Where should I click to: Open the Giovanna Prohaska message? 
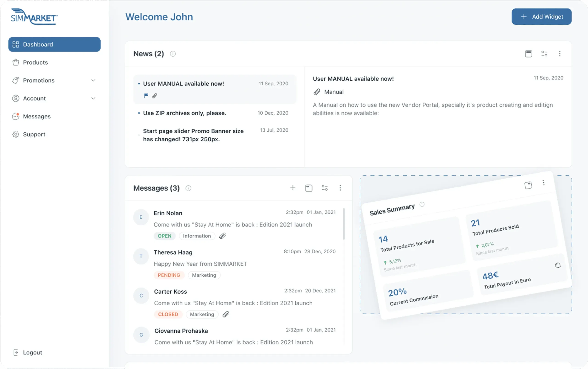coord(235,337)
